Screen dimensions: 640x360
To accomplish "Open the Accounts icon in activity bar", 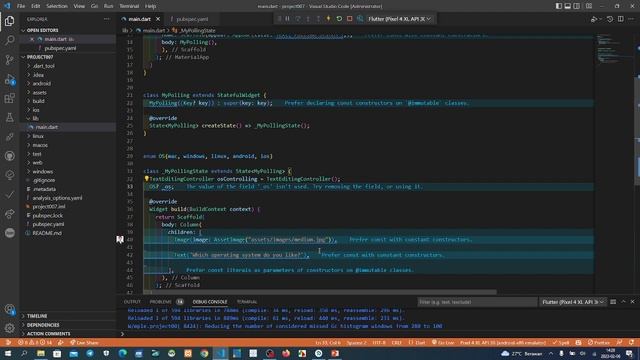I will coord(9,309).
